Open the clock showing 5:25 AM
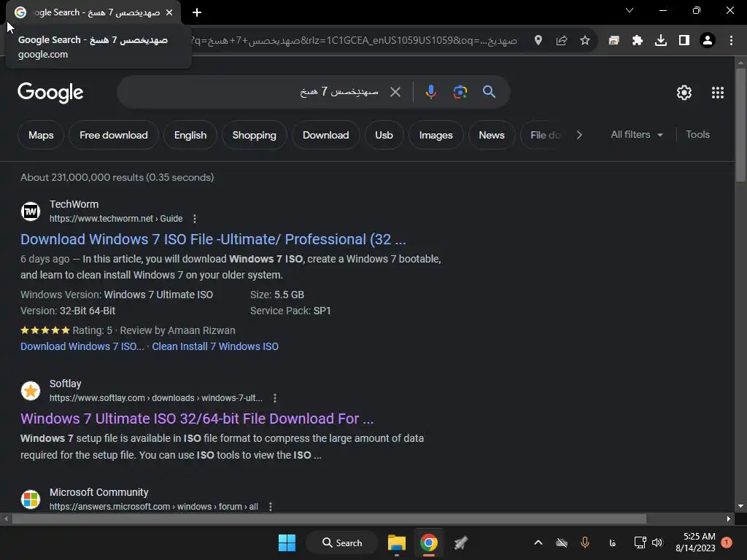Image resolution: width=747 pixels, height=560 pixels. (695, 542)
